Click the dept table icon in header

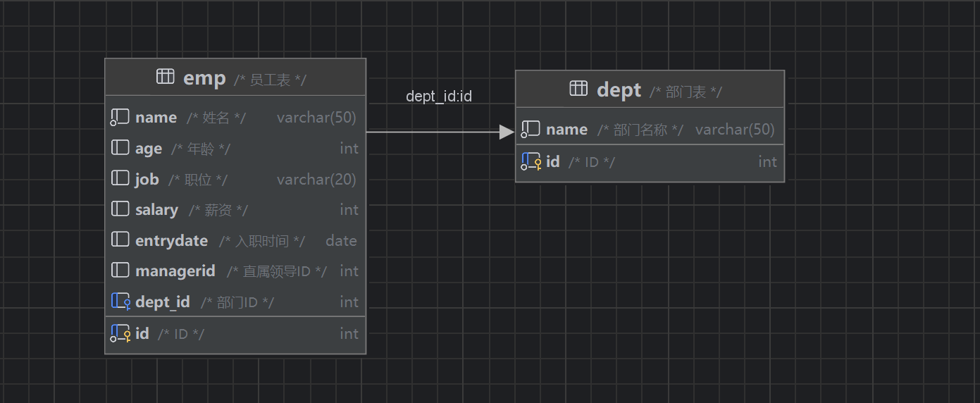coord(578,89)
